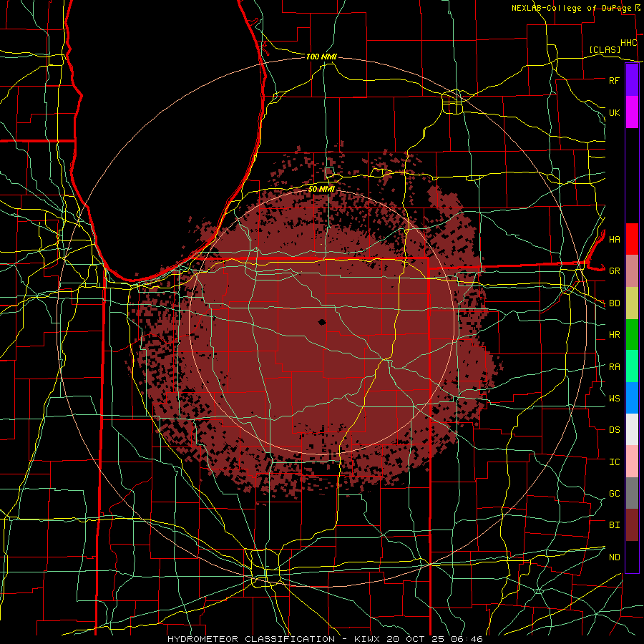Click the WS legend label

pos(614,398)
